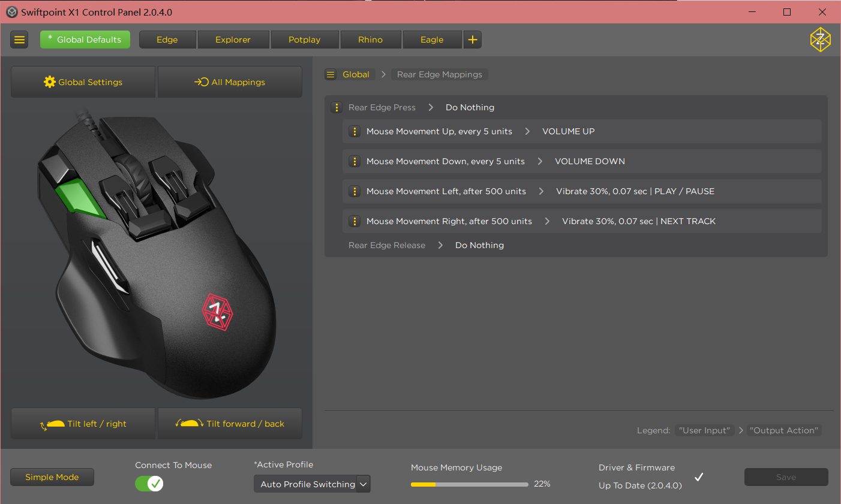Image resolution: width=841 pixels, height=504 pixels.
Task: Click chevron after Mouse Movement Left row
Action: (x=541, y=191)
